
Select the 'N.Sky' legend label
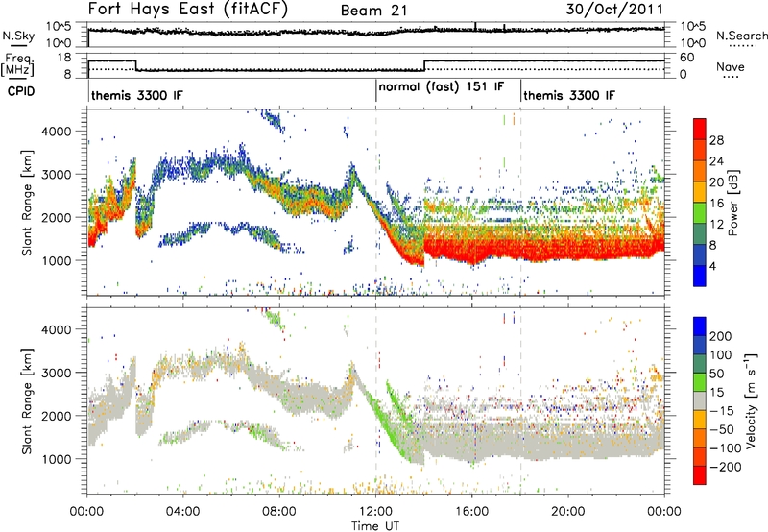tap(18, 36)
